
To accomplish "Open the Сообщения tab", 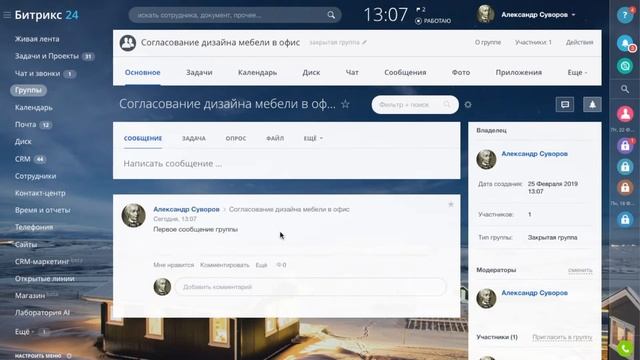I will coord(405,72).
